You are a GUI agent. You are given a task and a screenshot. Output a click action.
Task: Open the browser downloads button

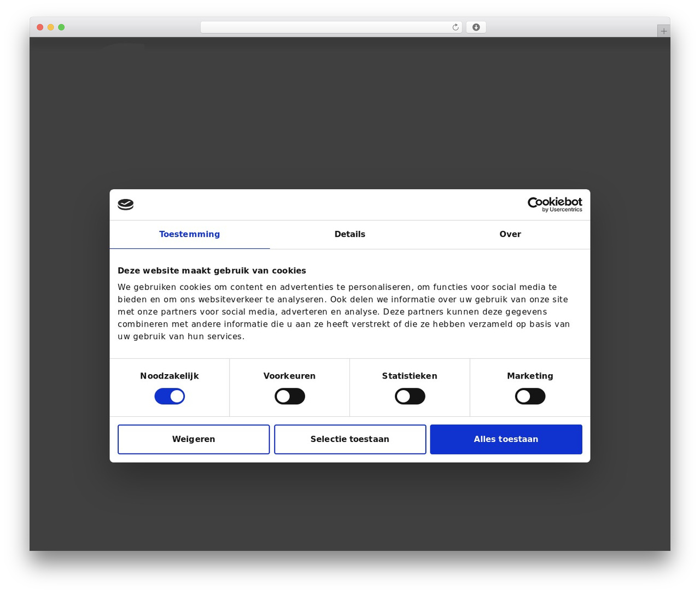(476, 27)
